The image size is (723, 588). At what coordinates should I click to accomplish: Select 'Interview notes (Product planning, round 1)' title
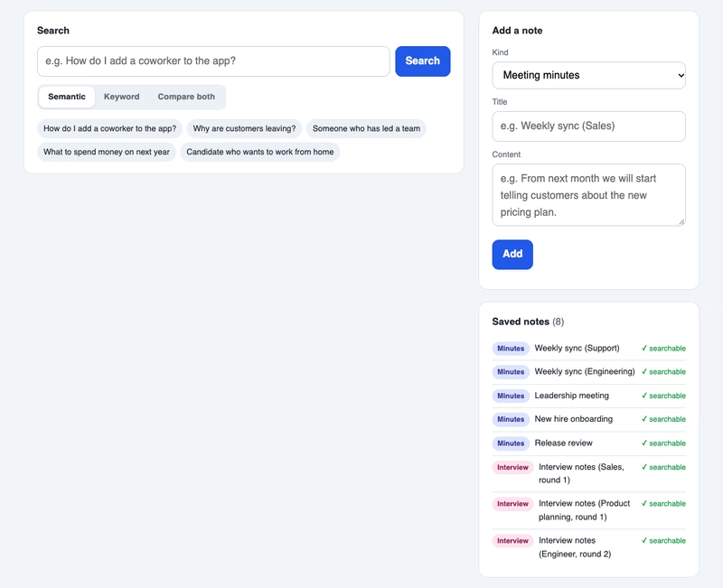tap(584, 510)
